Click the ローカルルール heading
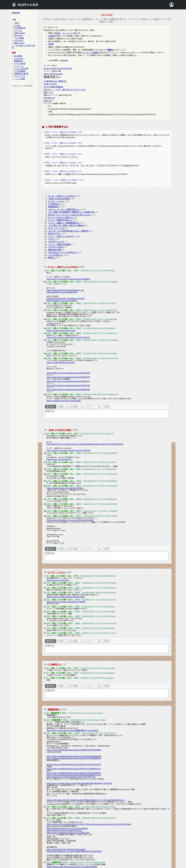The image size is (186, 868). (51, 27)
